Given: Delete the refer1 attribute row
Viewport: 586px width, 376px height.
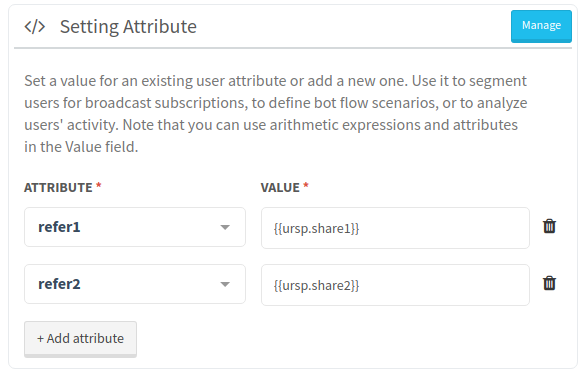Looking at the screenshot, I should click(x=549, y=226).
